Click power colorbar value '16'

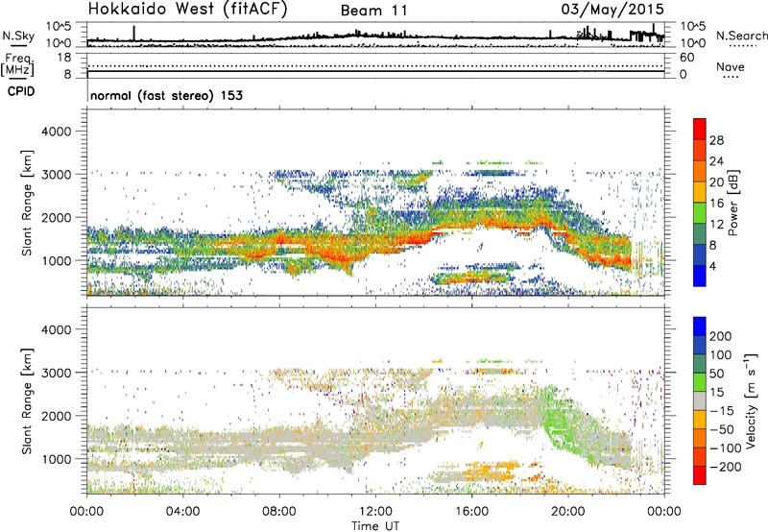point(716,204)
